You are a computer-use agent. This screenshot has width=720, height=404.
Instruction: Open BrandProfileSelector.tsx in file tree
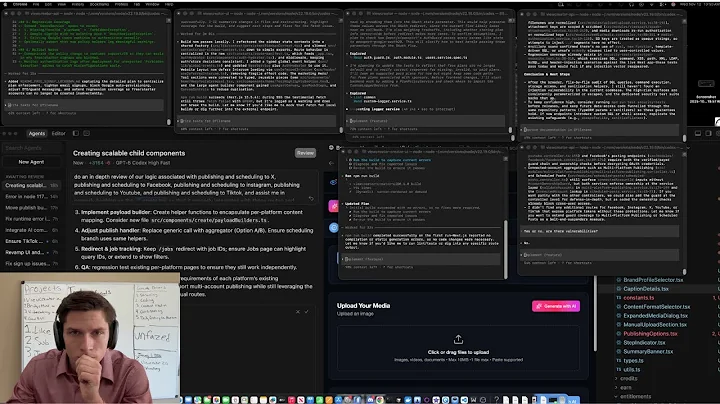pyautogui.click(x=652, y=280)
